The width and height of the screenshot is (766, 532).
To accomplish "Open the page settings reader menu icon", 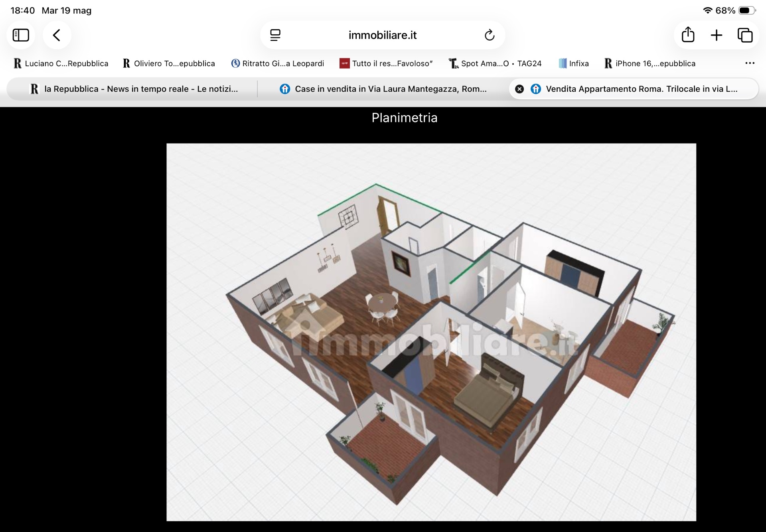I will click(x=275, y=35).
